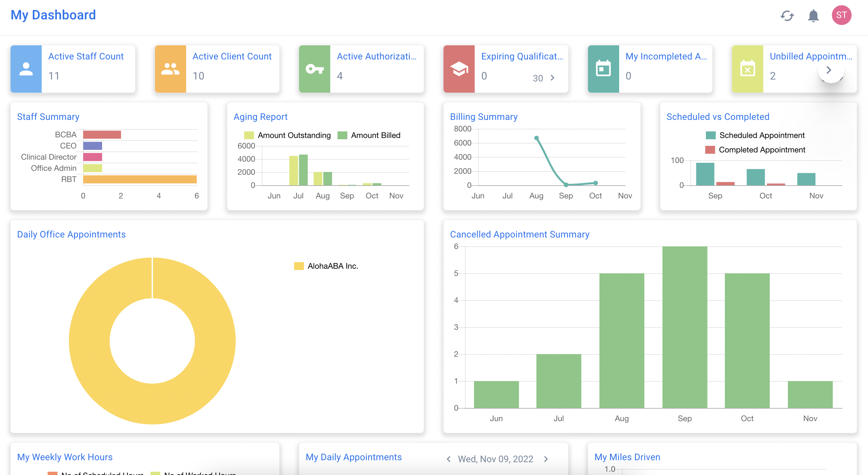Click the Expiring Qualifications graduation cap icon

tap(459, 69)
